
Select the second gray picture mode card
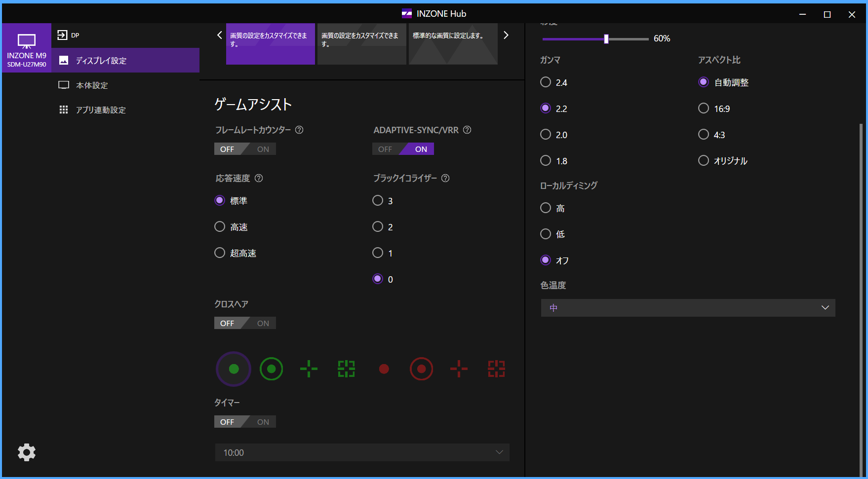362,44
